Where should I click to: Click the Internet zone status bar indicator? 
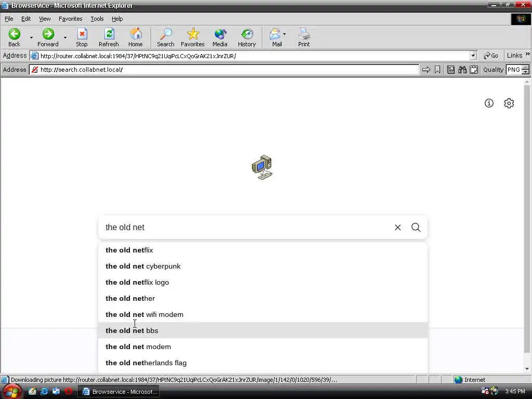pos(470,380)
